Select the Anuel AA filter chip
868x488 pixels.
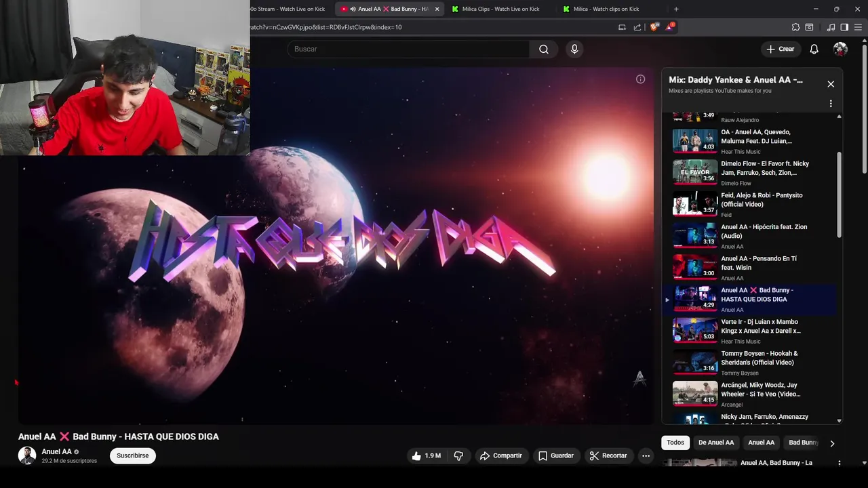(x=761, y=443)
